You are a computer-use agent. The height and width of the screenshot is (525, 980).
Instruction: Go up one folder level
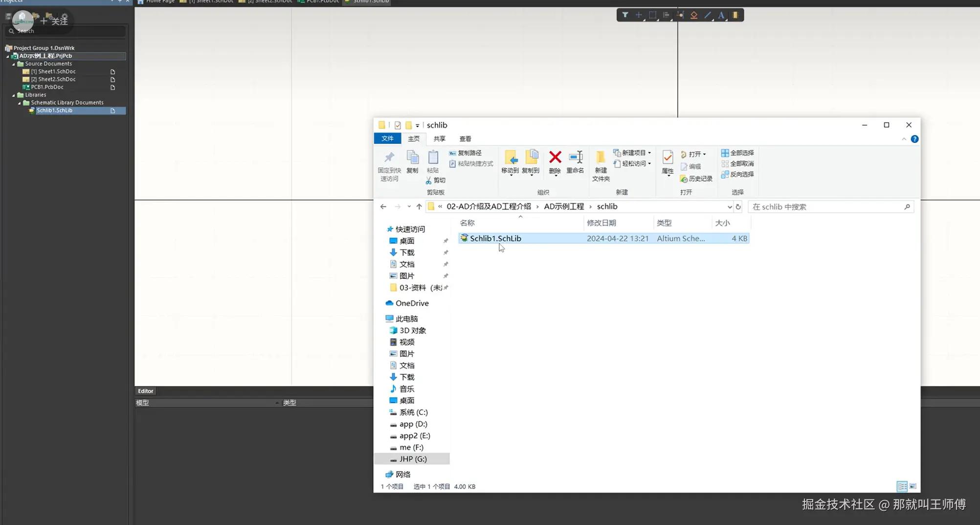(x=419, y=207)
